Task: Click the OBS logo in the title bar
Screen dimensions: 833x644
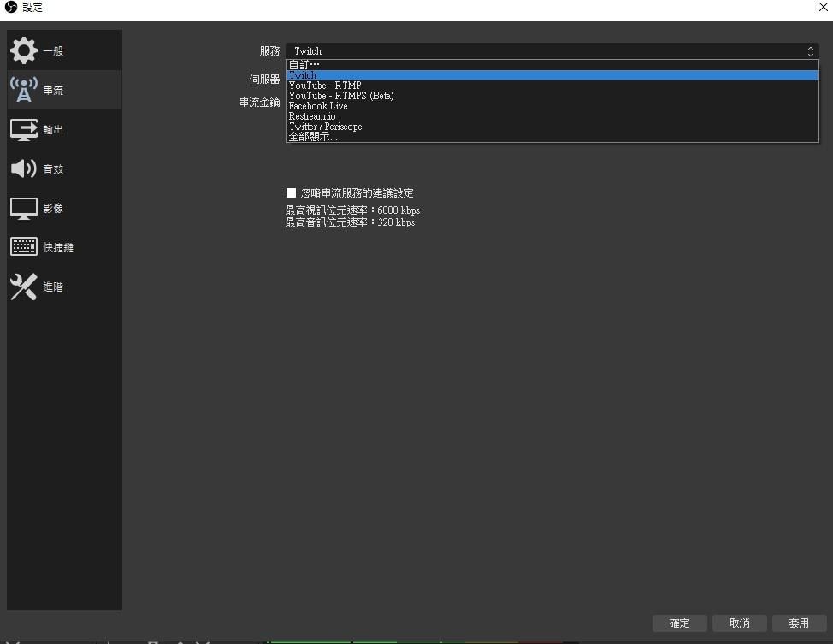Action: coord(9,8)
